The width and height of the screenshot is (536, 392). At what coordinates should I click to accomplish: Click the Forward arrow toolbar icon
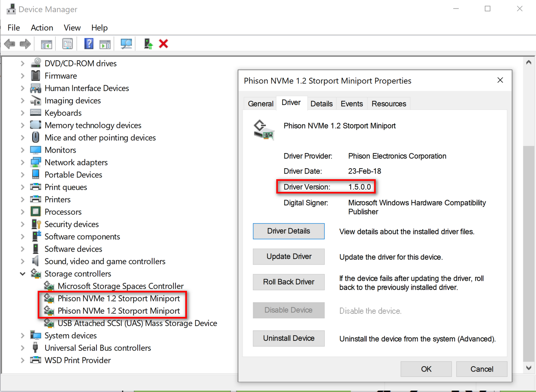click(x=25, y=44)
